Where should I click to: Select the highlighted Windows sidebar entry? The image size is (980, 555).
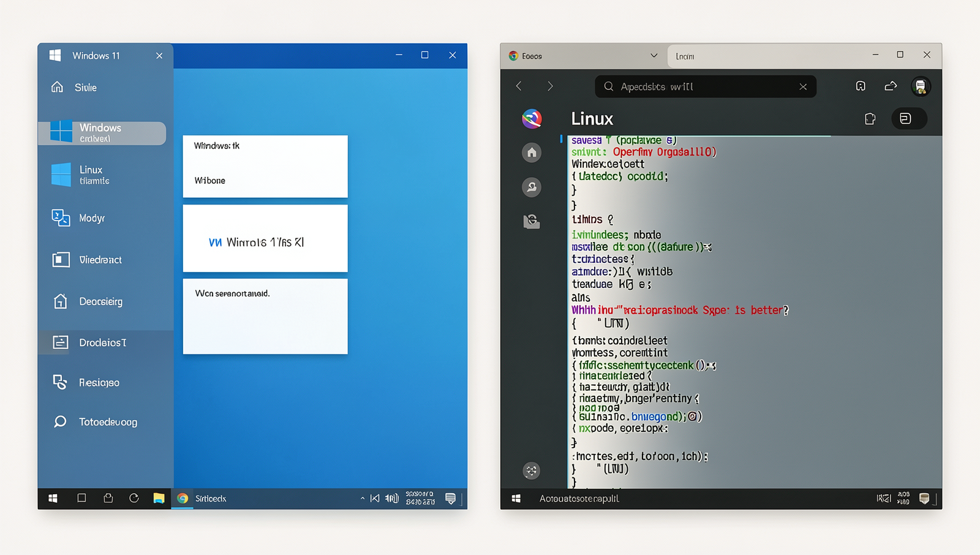pyautogui.click(x=102, y=133)
